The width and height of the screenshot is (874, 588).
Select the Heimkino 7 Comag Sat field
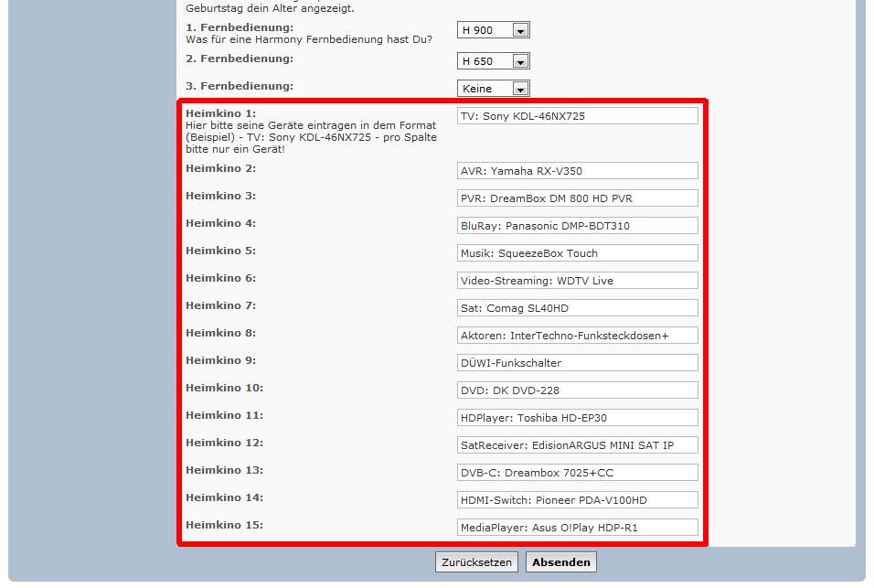(578, 308)
